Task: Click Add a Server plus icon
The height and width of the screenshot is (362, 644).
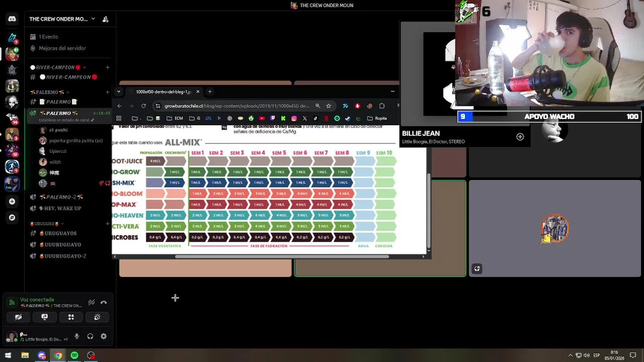Action: [x=12, y=202]
